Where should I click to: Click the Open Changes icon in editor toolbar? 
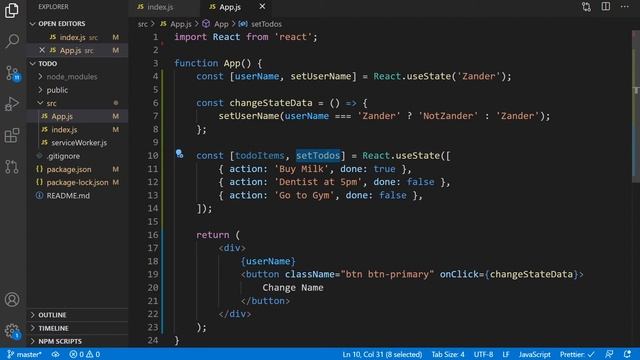pyautogui.click(x=587, y=7)
